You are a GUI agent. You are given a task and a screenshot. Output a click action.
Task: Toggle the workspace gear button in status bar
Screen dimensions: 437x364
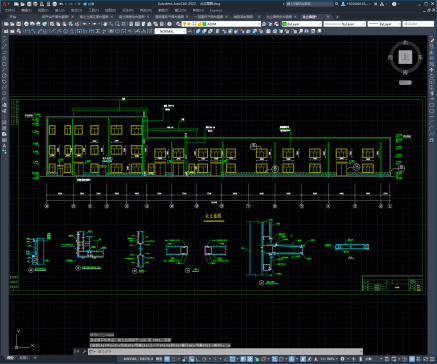coord(342,359)
